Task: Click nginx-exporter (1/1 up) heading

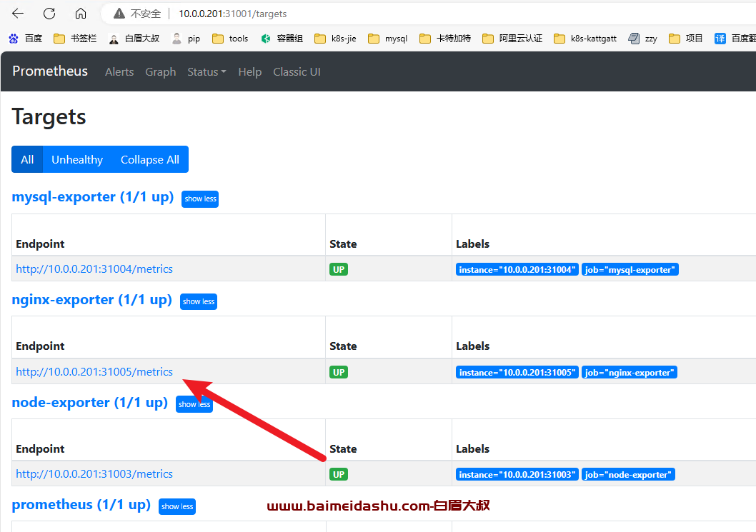Action: tap(92, 300)
